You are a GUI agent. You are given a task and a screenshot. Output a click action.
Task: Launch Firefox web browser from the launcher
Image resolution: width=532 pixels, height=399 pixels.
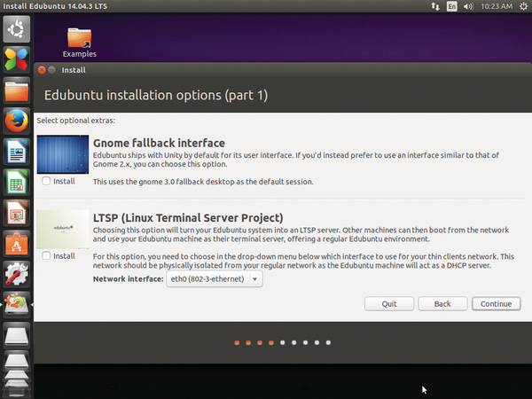[16, 121]
